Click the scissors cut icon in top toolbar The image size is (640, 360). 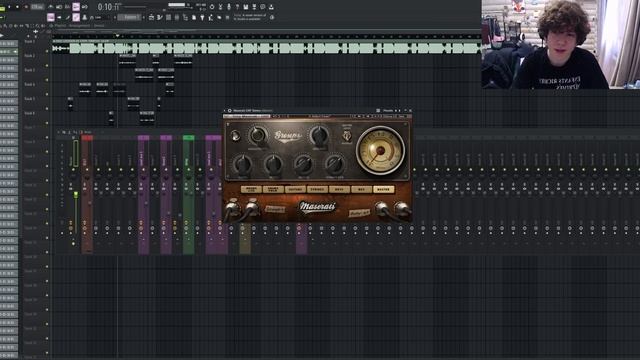(x=220, y=7)
